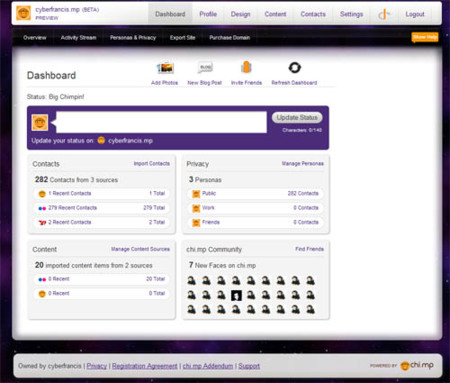
Task: Switch to the Profile tab
Action: (208, 14)
